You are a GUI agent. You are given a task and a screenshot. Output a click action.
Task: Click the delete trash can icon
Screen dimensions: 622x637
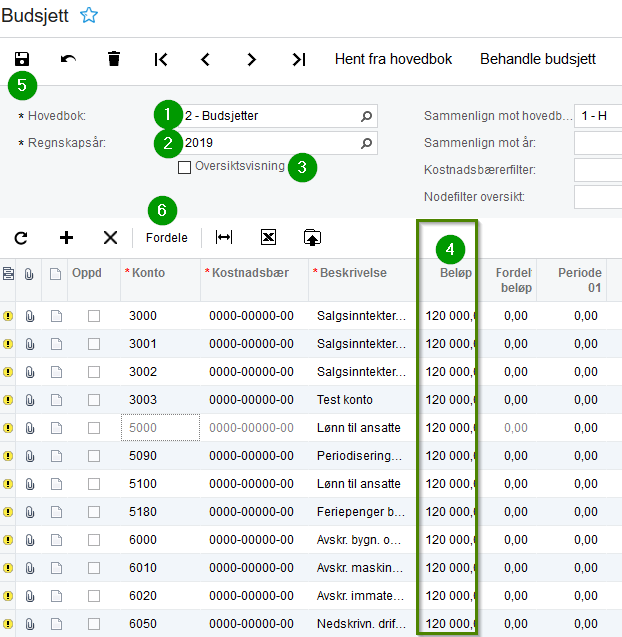click(114, 59)
